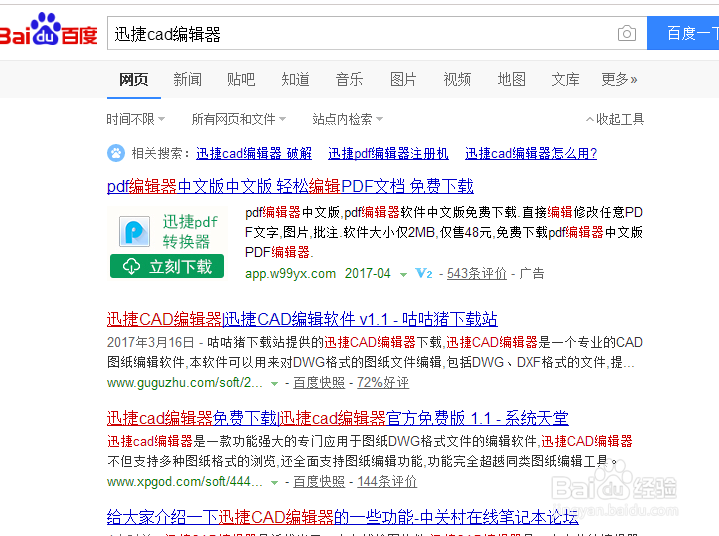Click the www.xpgod.com/soft URL
719x536 pixels.
[185, 481]
